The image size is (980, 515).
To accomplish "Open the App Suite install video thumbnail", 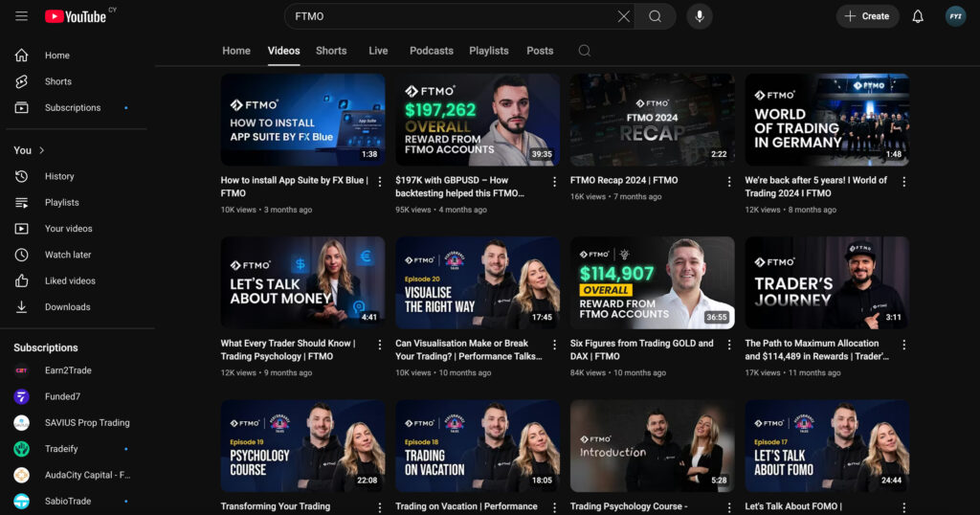I will (x=302, y=120).
